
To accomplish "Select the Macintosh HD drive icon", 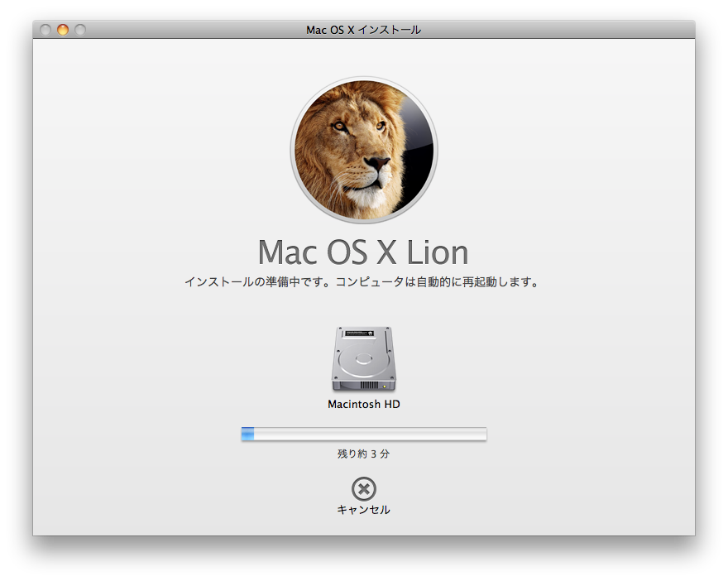I will pyautogui.click(x=363, y=359).
